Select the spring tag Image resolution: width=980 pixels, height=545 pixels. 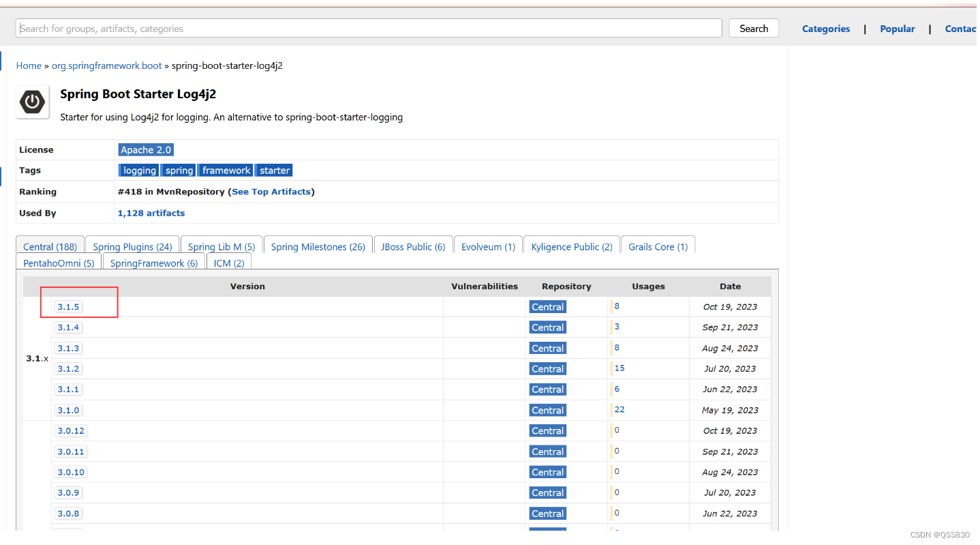pos(179,171)
